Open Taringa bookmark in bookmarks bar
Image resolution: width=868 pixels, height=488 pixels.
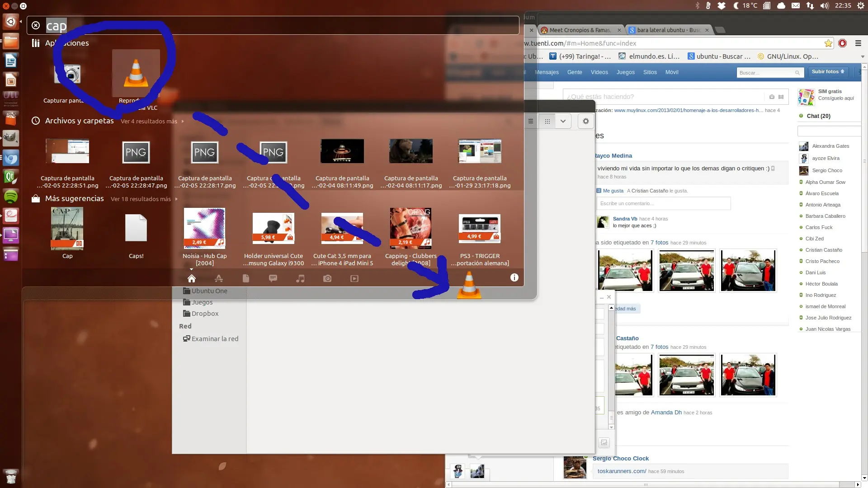(580, 56)
